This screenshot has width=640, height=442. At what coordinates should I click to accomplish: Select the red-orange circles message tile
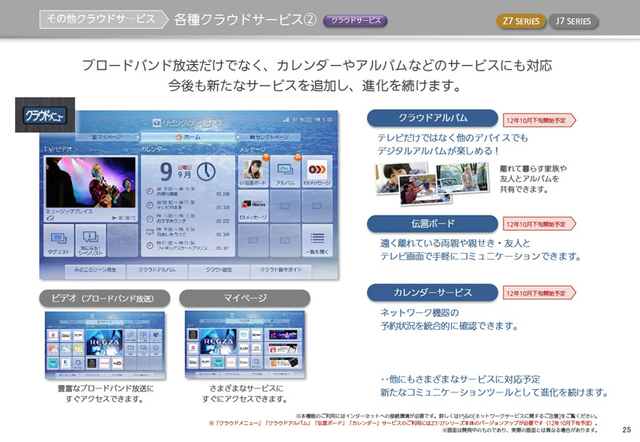[317, 172]
